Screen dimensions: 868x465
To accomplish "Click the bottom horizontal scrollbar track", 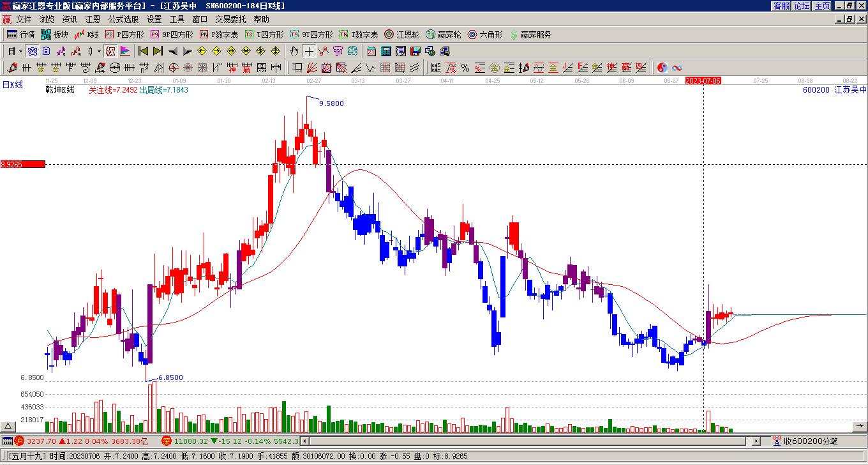I will click(530, 441).
